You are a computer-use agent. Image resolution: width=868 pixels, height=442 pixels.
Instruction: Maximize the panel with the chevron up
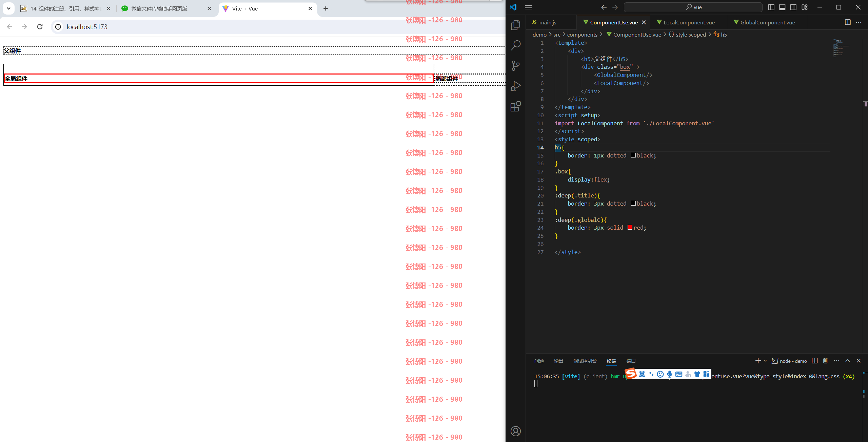848,361
